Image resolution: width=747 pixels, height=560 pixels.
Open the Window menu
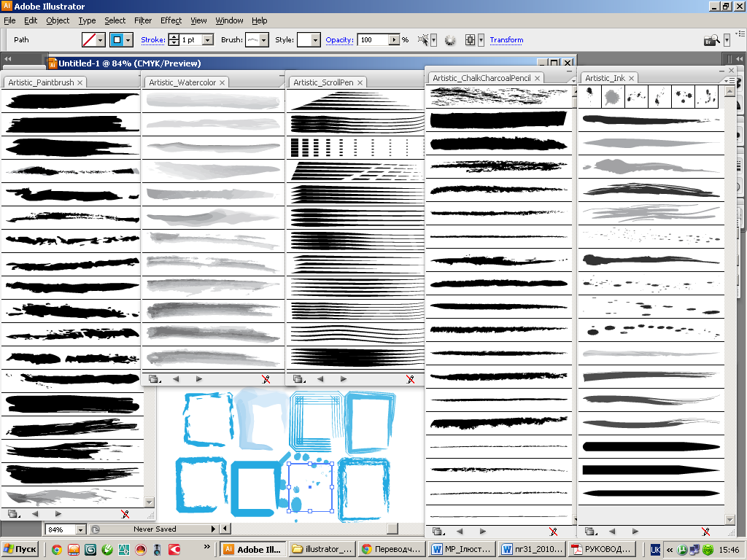pyautogui.click(x=229, y=20)
